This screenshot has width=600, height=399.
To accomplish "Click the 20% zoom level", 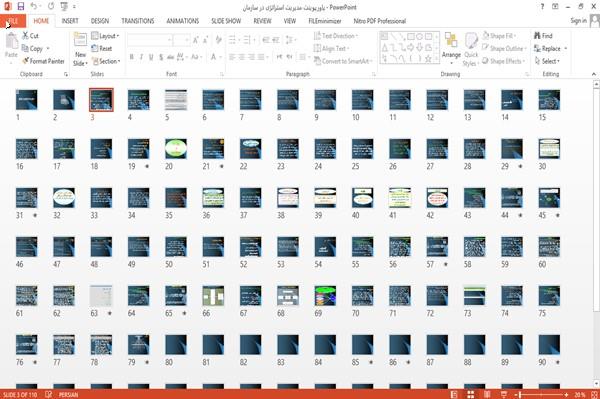I will pyautogui.click(x=580, y=394).
